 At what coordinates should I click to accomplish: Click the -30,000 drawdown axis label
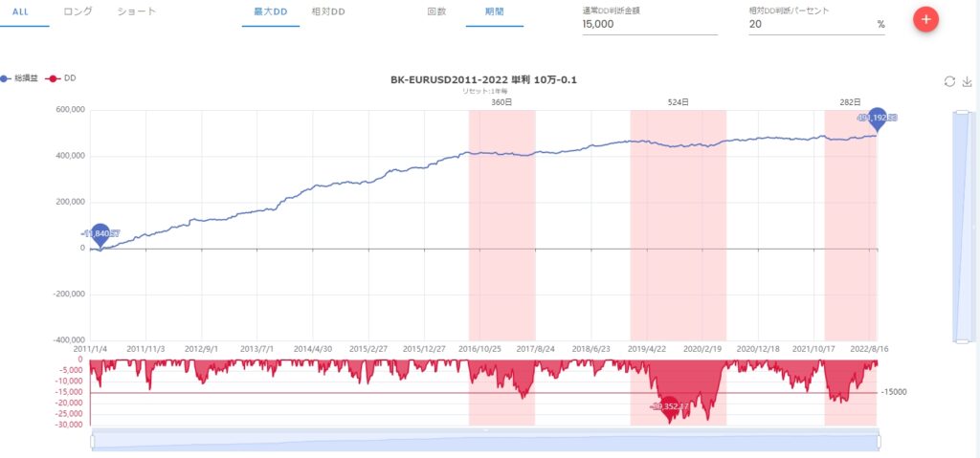click(68, 425)
